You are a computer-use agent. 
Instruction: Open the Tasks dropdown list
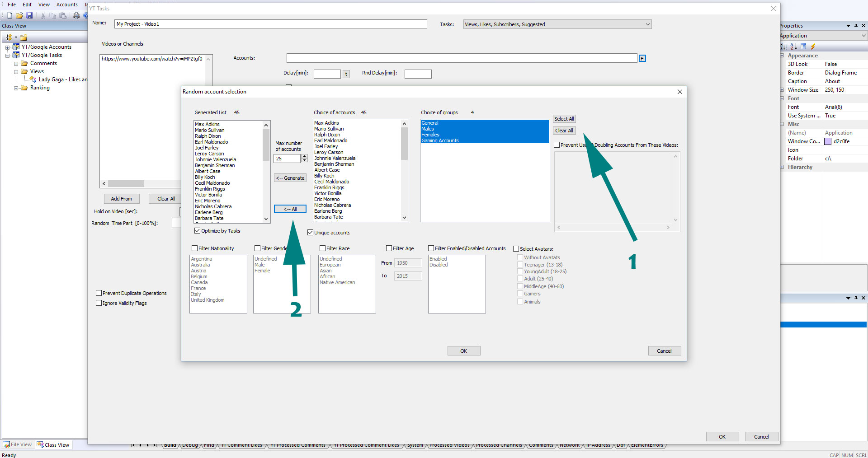[647, 24]
